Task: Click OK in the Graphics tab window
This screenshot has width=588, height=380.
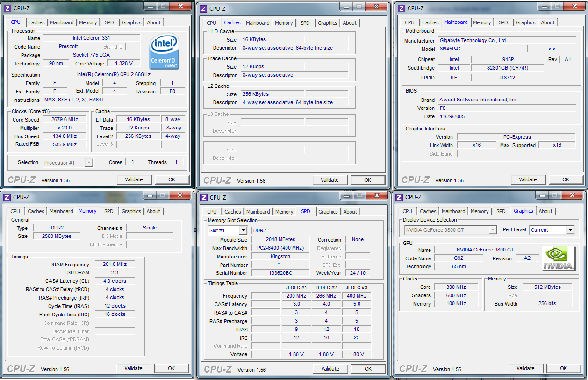Action: point(564,368)
